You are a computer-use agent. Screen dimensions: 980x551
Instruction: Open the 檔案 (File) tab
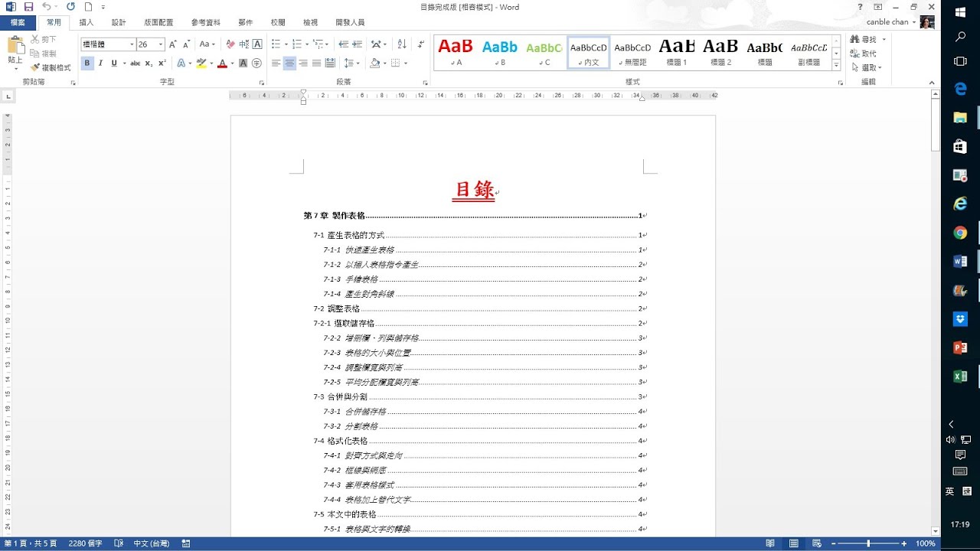(17, 23)
